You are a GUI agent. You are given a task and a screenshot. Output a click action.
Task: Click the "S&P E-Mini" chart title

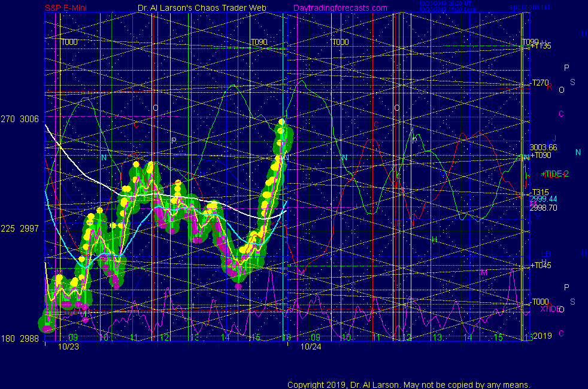[66, 8]
